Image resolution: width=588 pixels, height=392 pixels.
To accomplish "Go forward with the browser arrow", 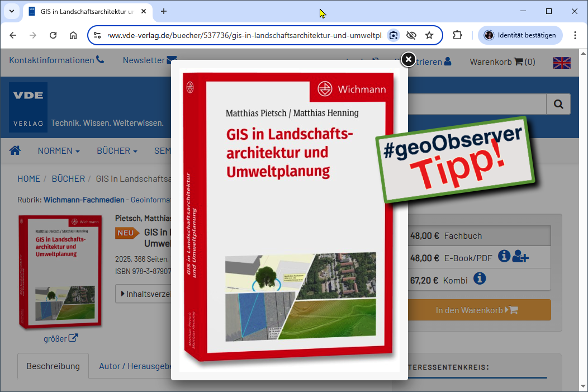I will [x=33, y=35].
